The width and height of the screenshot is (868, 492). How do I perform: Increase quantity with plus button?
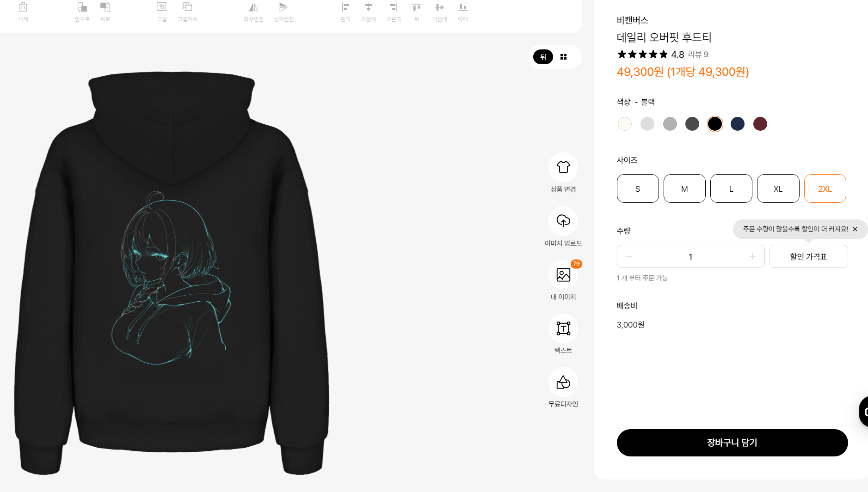tap(752, 256)
